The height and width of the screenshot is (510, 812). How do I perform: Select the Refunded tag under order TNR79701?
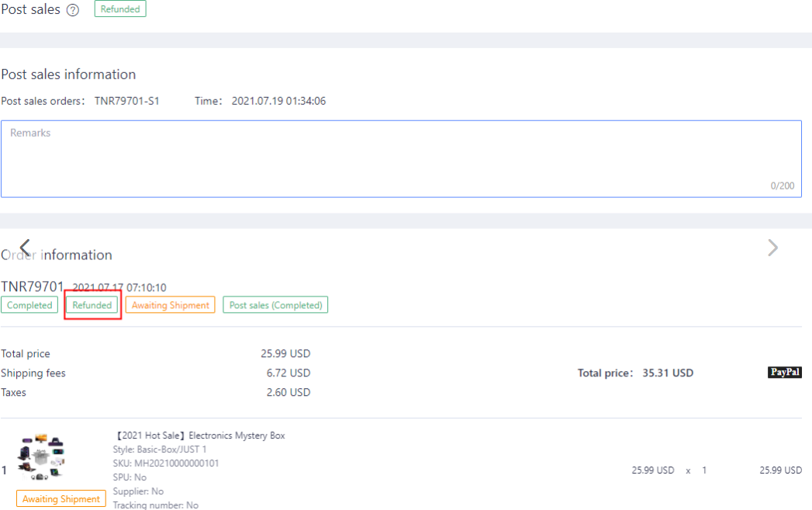(x=92, y=305)
